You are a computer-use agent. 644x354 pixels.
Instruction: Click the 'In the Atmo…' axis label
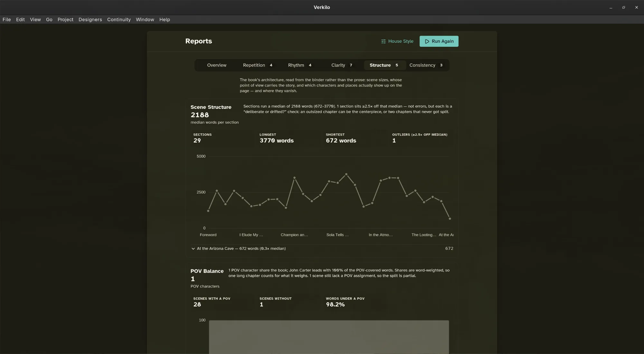[x=381, y=235]
